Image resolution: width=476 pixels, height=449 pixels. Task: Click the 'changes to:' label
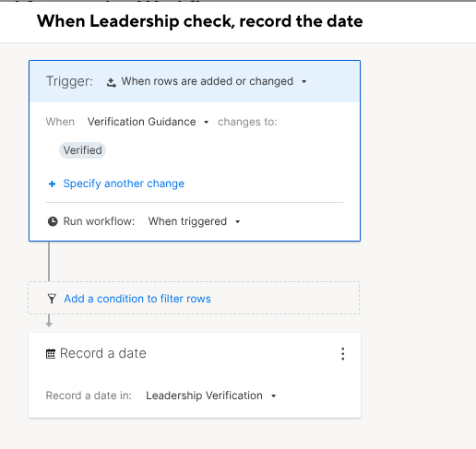247,122
